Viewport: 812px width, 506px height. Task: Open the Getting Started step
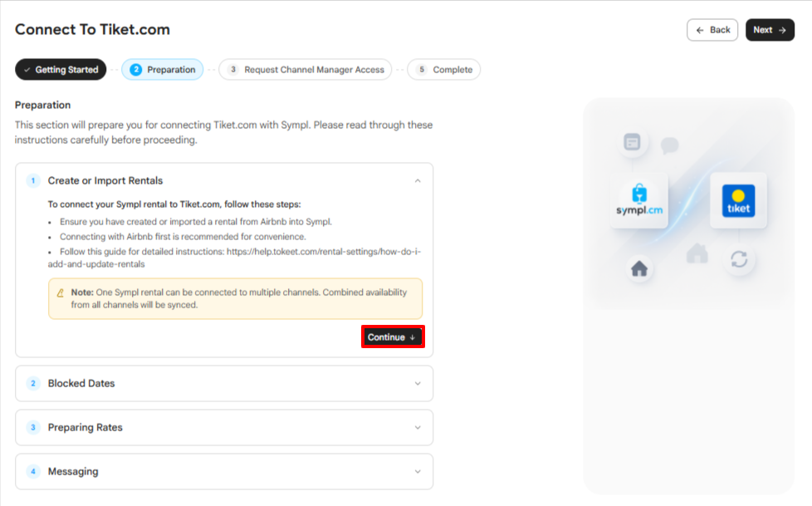click(x=61, y=70)
